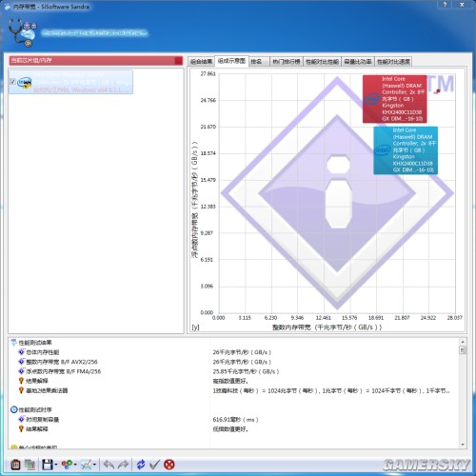The height and width of the screenshot is (476, 476).
Task: Click the help question mark button in title bar
Action: tap(445, 5)
